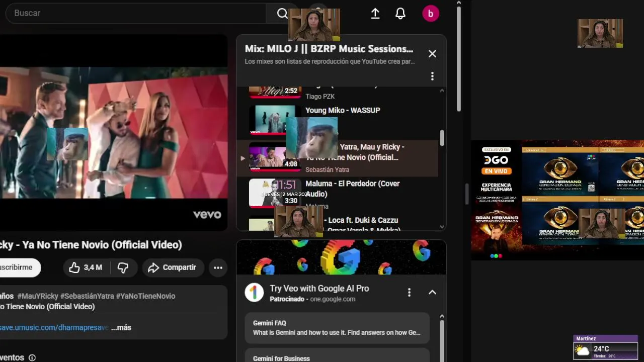Click the DGO En Vivo Gran Hermano banner
644x362 pixels.
[557, 200]
